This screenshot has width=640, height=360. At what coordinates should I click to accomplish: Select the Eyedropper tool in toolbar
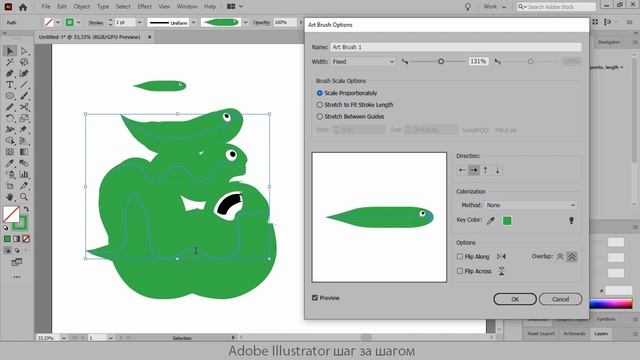tap(10, 163)
